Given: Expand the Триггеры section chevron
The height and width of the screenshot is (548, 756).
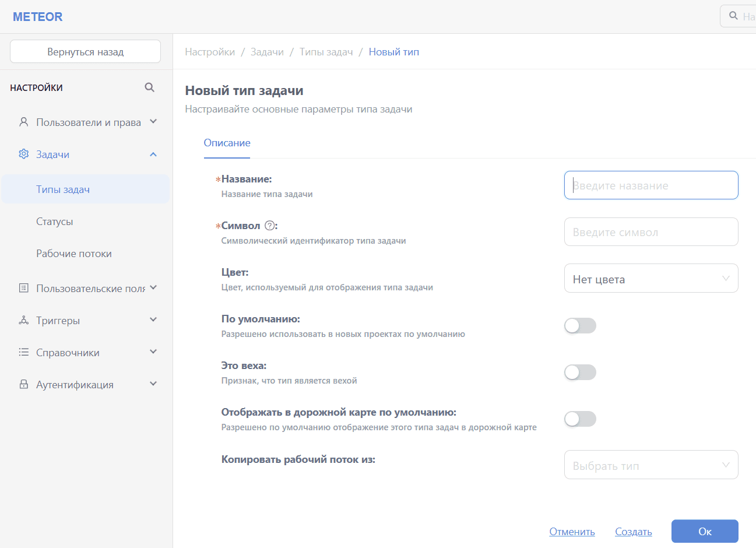Looking at the screenshot, I should pyautogui.click(x=153, y=319).
